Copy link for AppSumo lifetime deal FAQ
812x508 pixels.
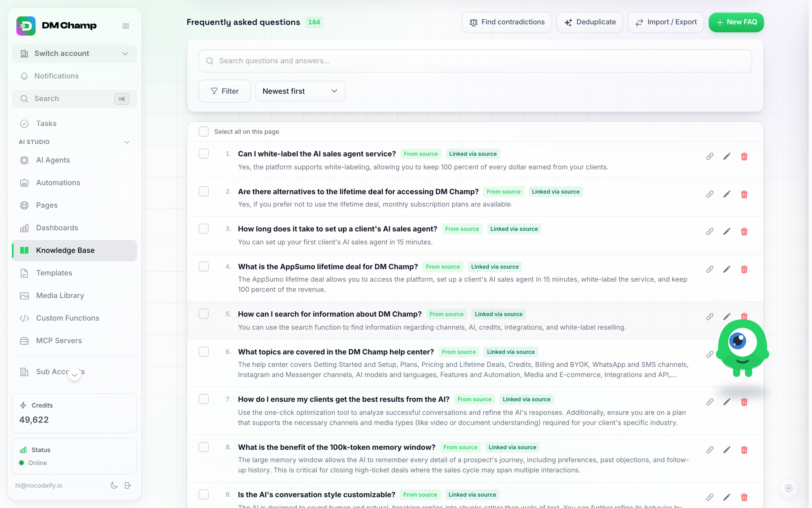pyautogui.click(x=710, y=269)
